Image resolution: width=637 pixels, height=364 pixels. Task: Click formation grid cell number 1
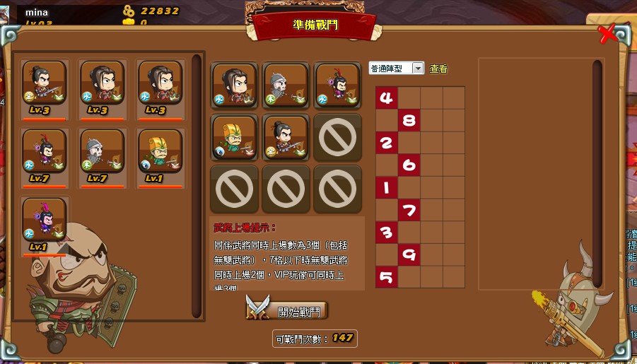click(386, 188)
